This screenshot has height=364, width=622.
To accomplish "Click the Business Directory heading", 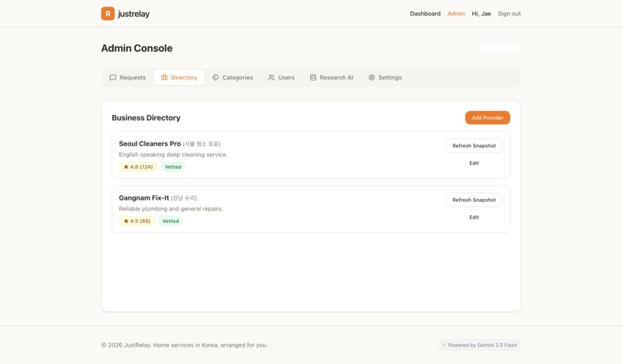I will tap(146, 118).
